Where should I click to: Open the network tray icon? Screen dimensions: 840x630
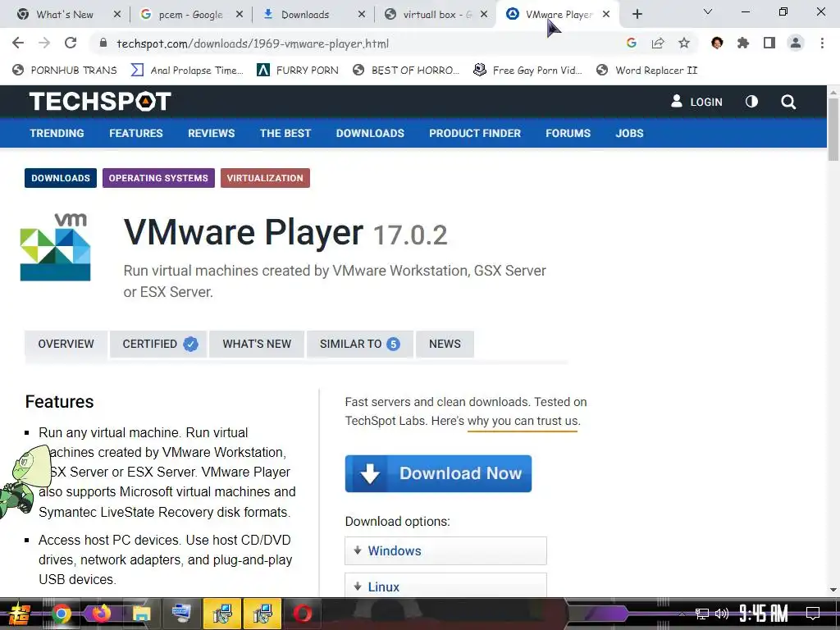click(x=702, y=614)
